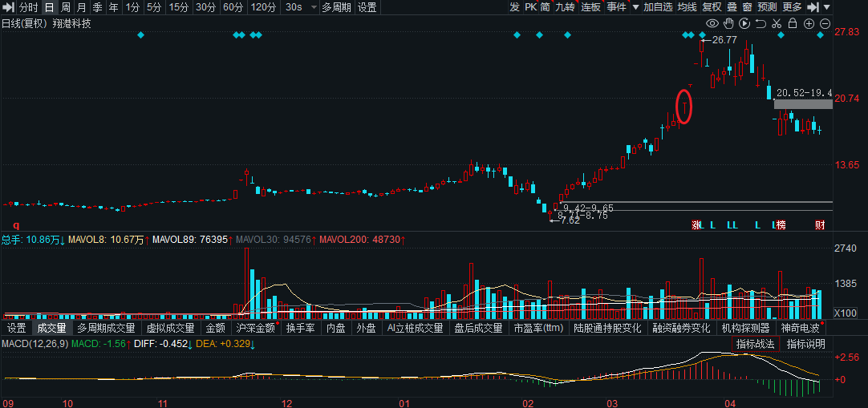Open the 均线 moving average options

pos(688,7)
